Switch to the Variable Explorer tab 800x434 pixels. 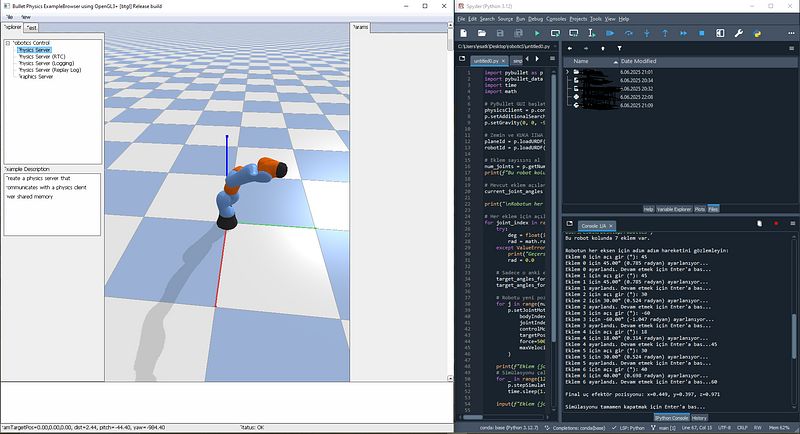tap(675, 209)
